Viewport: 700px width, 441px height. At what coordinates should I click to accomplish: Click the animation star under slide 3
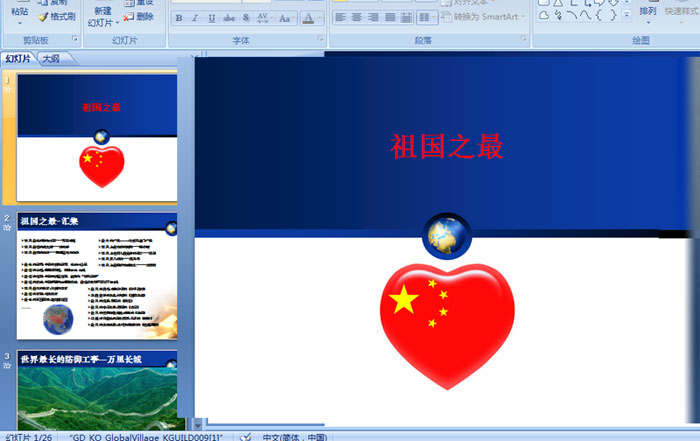click(x=7, y=366)
